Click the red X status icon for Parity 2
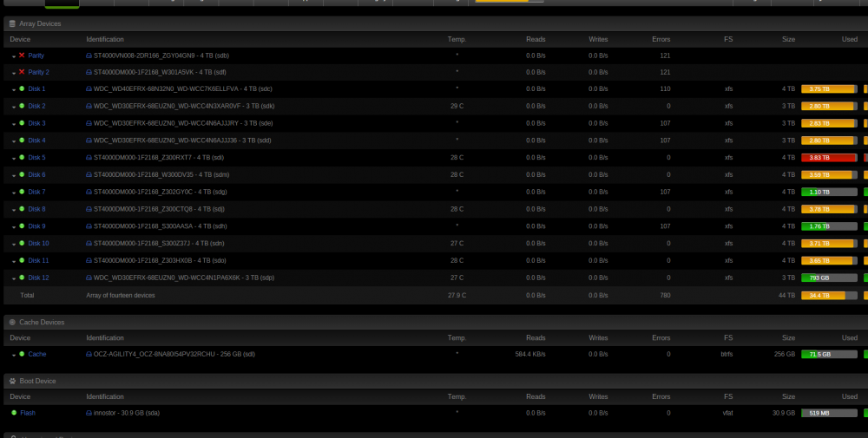 [22, 72]
